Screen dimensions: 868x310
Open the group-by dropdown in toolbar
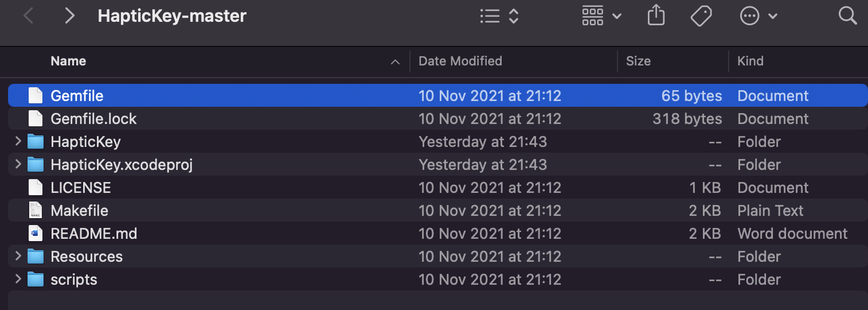click(x=601, y=16)
